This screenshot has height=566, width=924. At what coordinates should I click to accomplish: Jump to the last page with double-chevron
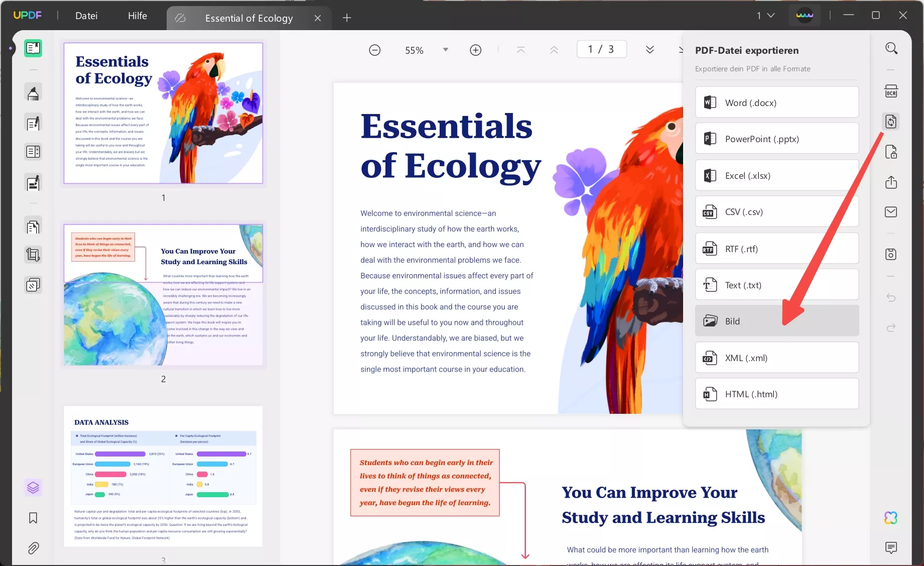click(x=650, y=50)
